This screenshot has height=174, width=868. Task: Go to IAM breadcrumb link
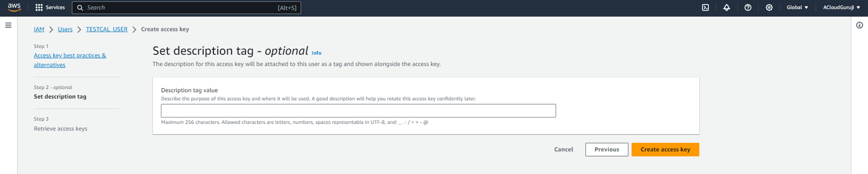point(39,29)
